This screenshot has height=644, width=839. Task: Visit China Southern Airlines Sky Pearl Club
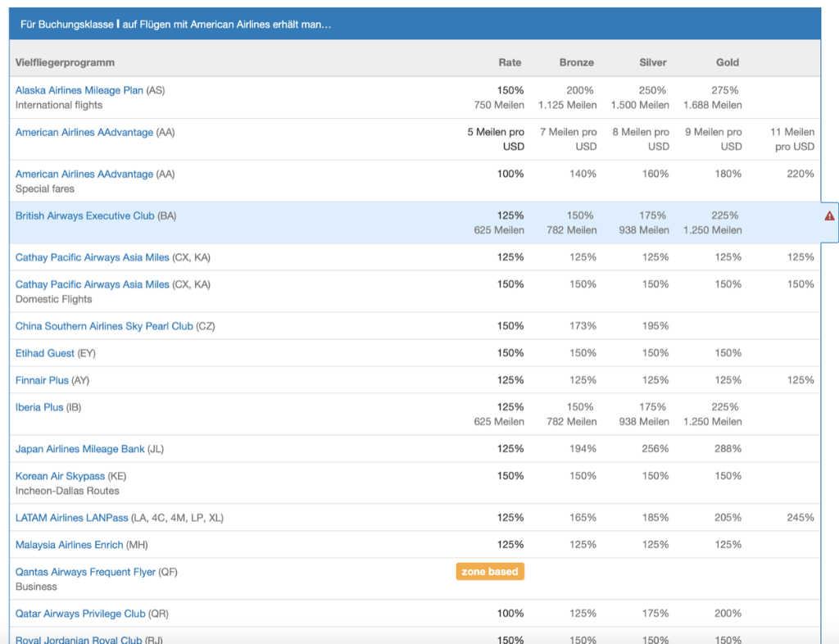pos(104,326)
